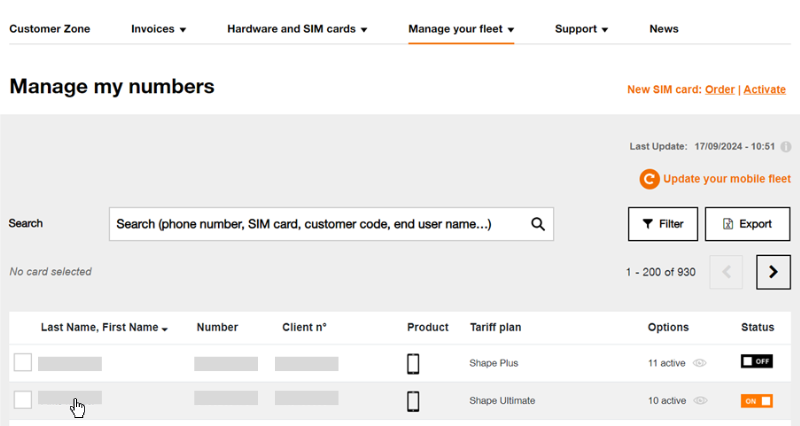The image size is (800, 426).
Task: Sort by Last Name, First Name column
Action: click(105, 328)
